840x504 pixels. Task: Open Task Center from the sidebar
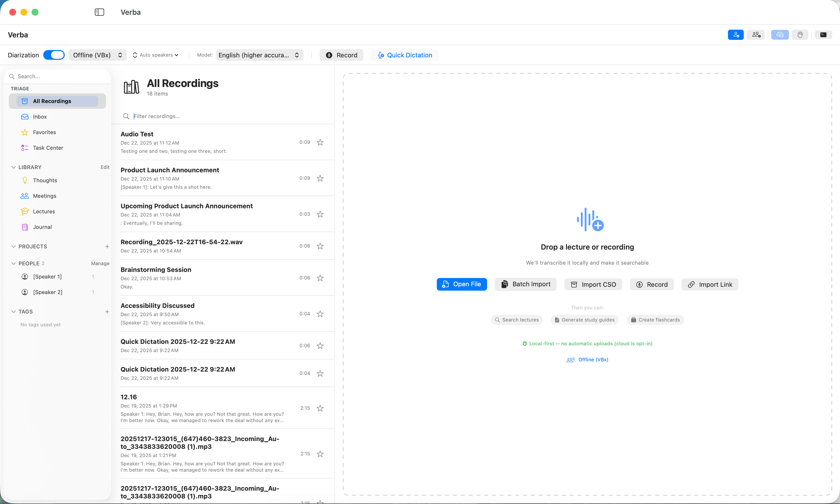click(x=48, y=148)
